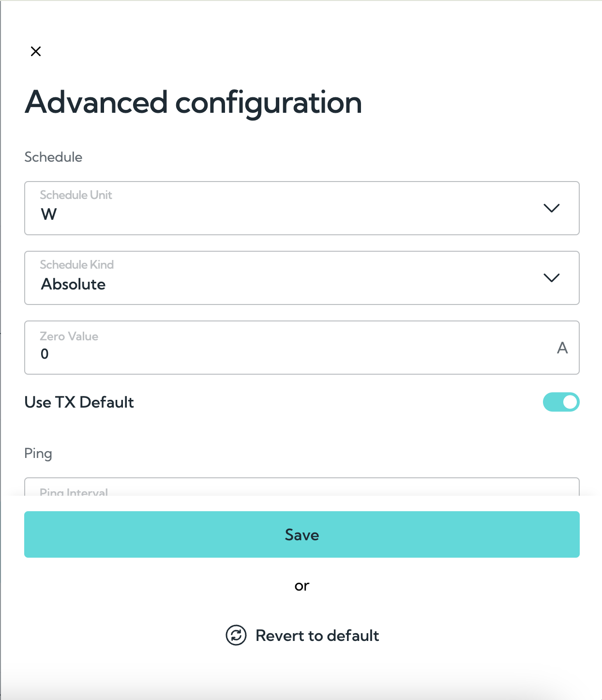Focus the Zero Value input field

pyautogui.click(x=302, y=348)
